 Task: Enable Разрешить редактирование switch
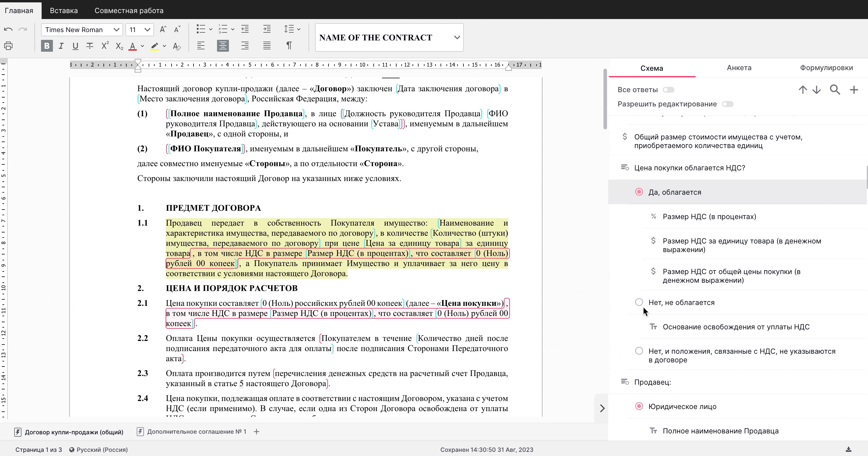point(727,104)
